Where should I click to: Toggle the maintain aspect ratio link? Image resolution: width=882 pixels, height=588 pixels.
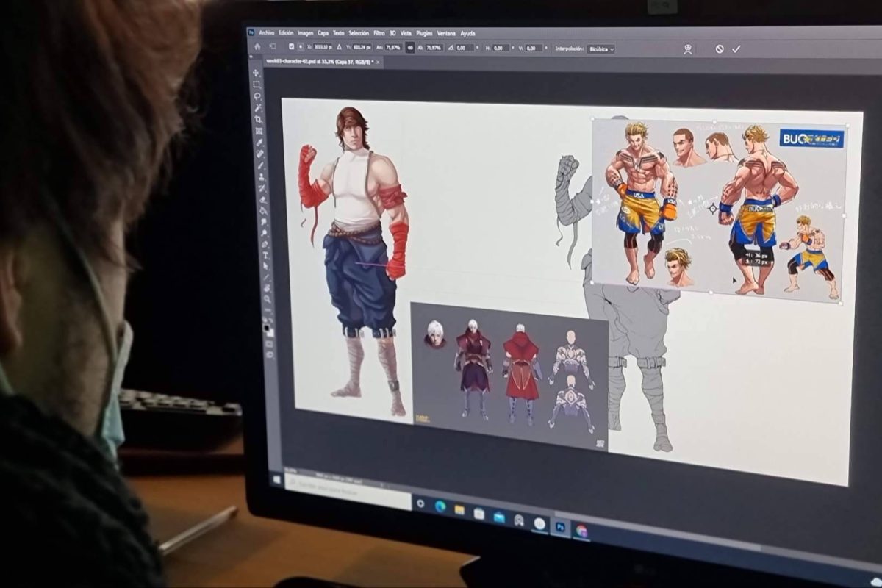[410, 48]
